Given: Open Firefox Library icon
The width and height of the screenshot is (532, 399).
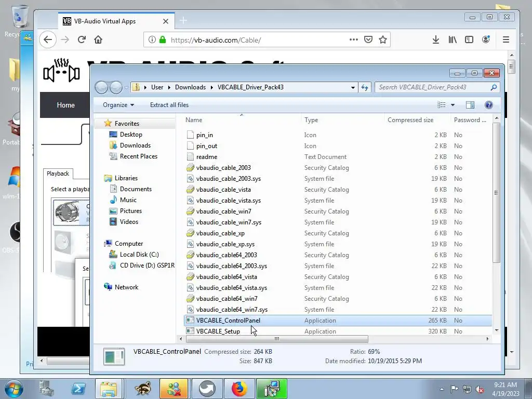Looking at the screenshot, I should pos(453,39).
